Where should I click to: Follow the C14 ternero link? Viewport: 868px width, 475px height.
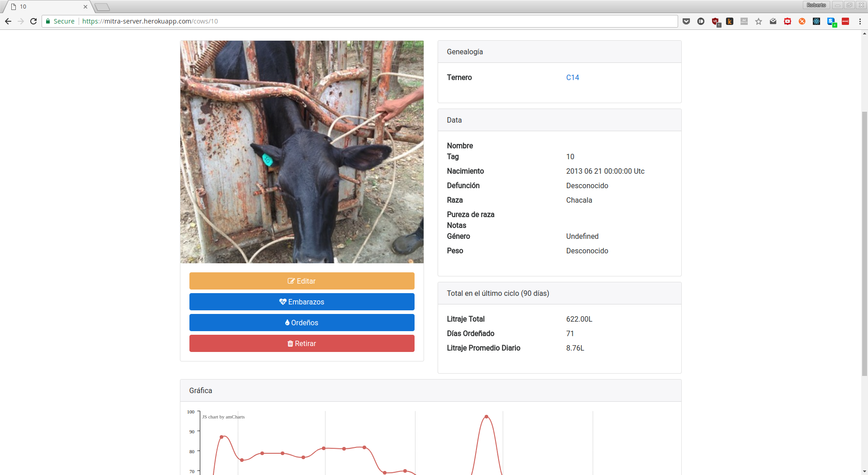point(572,77)
